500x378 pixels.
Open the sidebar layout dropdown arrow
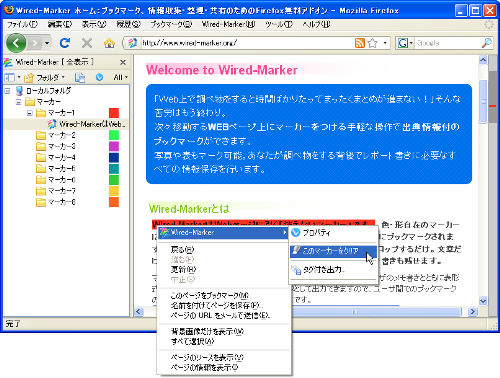click(19, 77)
